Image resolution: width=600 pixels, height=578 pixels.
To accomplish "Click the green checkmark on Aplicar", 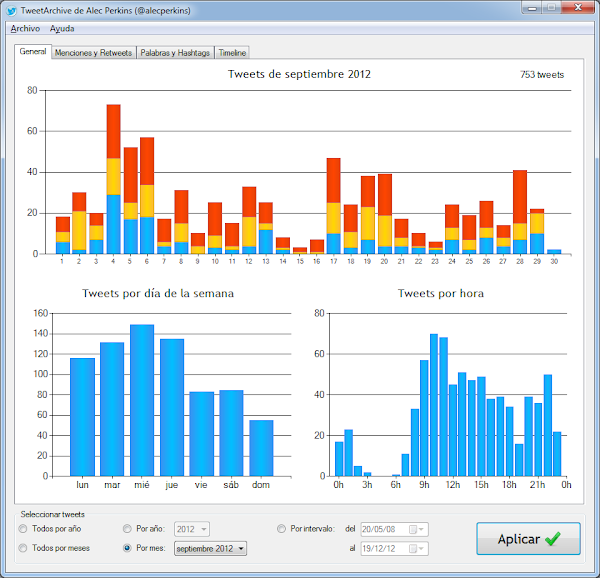I will point(553,539).
